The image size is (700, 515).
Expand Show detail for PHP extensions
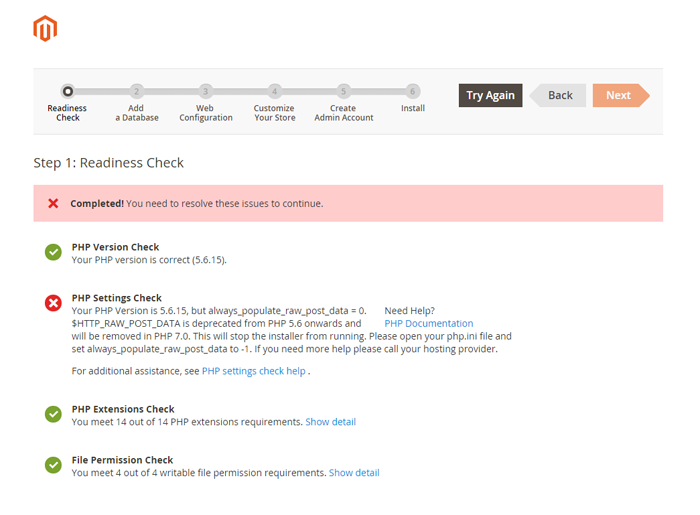330,422
